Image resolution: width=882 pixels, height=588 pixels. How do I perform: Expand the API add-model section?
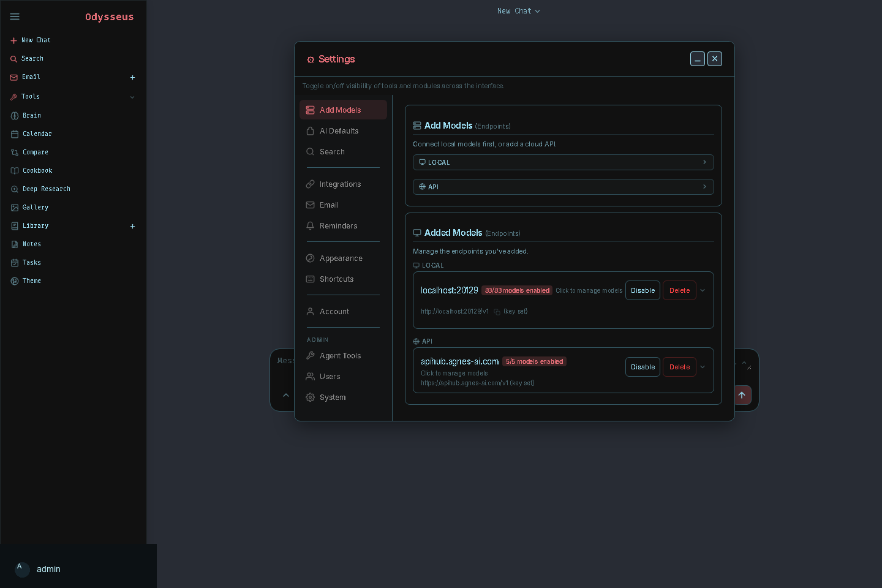tap(563, 187)
